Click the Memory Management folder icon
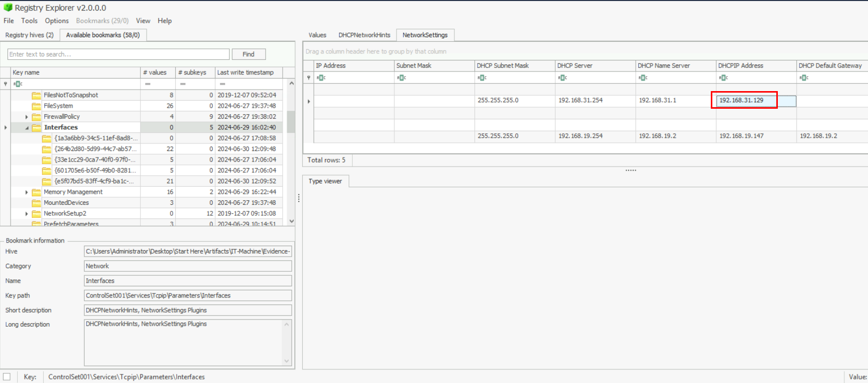This screenshot has width=868, height=383. 36,192
